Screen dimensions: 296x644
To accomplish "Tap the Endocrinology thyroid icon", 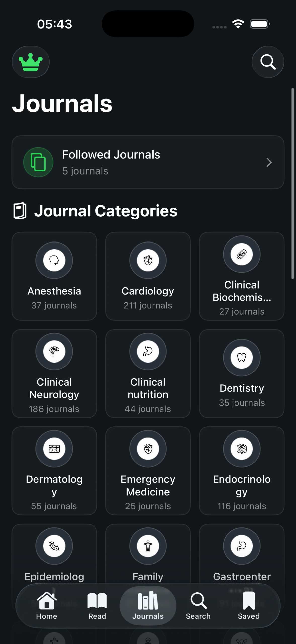I will [242, 449].
